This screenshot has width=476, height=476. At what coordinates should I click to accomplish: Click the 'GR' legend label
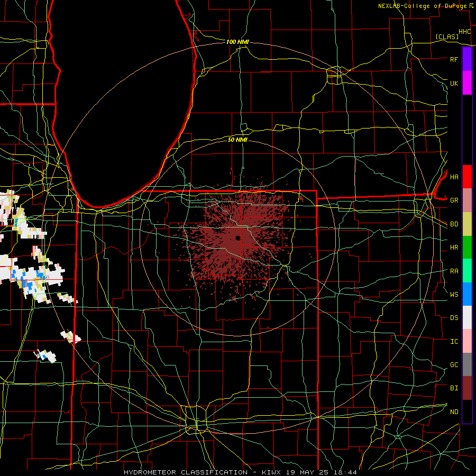tap(454, 200)
